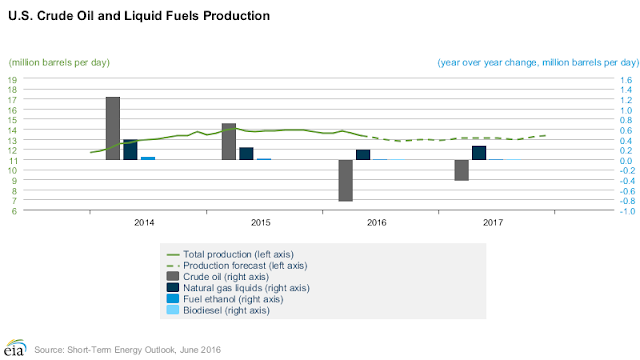This screenshot has width=640, height=360.
Task: Click the EIA logo icon
Action: click(x=15, y=348)
